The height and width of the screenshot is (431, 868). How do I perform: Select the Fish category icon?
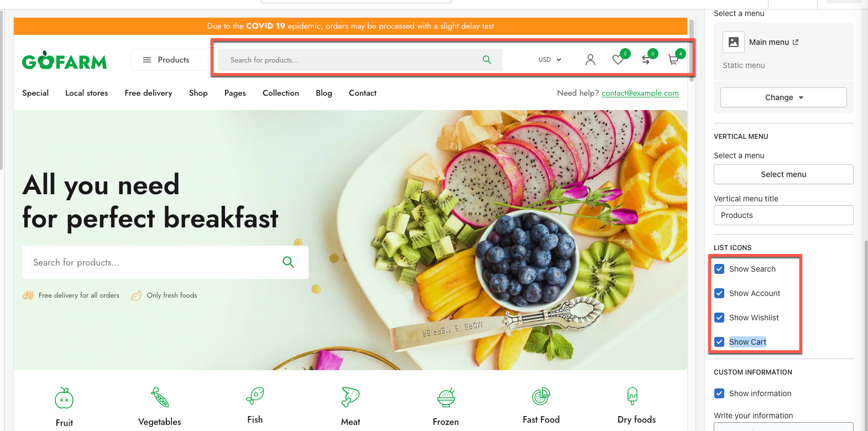(x=255, y=396)
